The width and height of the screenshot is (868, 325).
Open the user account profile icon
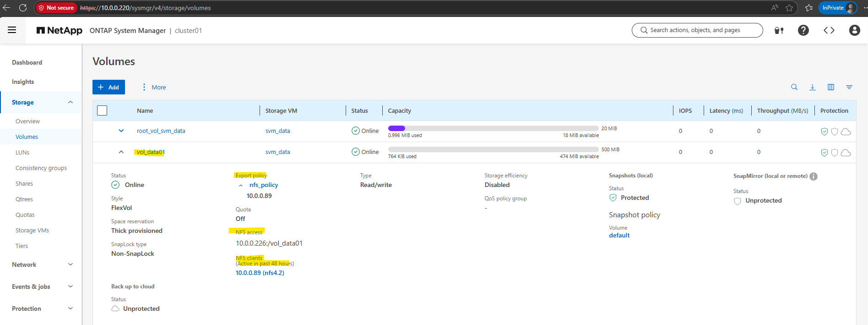pos(854,30)
